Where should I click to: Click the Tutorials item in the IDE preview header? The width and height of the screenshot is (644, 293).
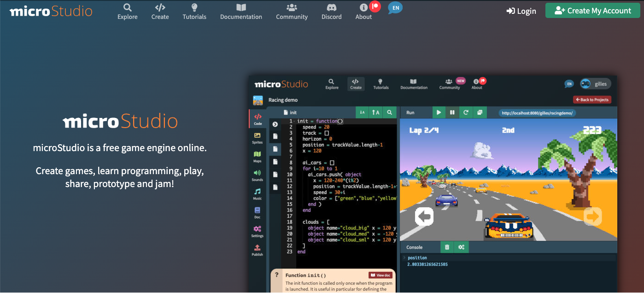[x=381, y=83]
